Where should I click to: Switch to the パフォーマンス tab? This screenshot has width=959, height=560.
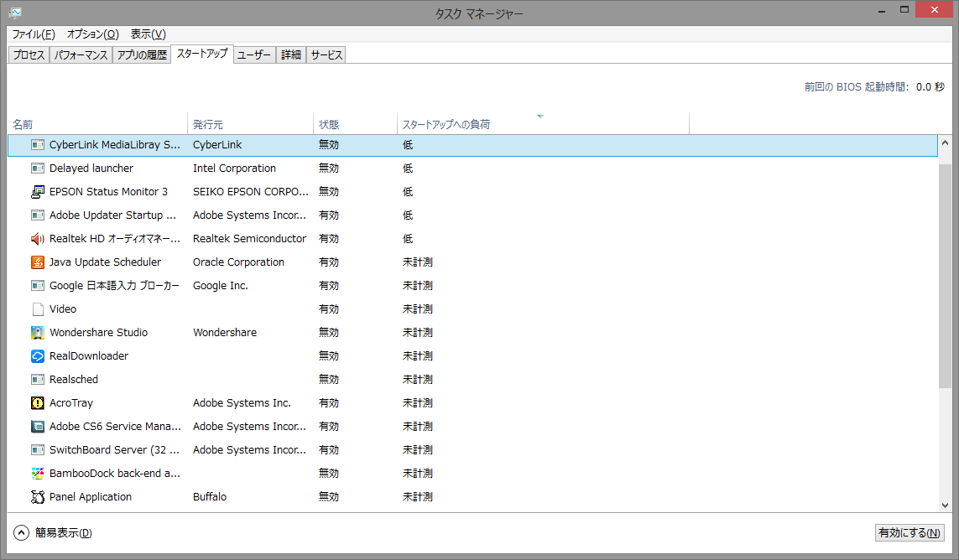tap(81, 55)
